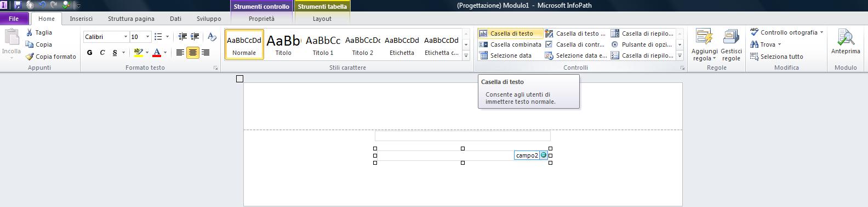Expand the font size dropdown
Image resolution: width=868 pixels, height=207 pixels.
[147, 37]
